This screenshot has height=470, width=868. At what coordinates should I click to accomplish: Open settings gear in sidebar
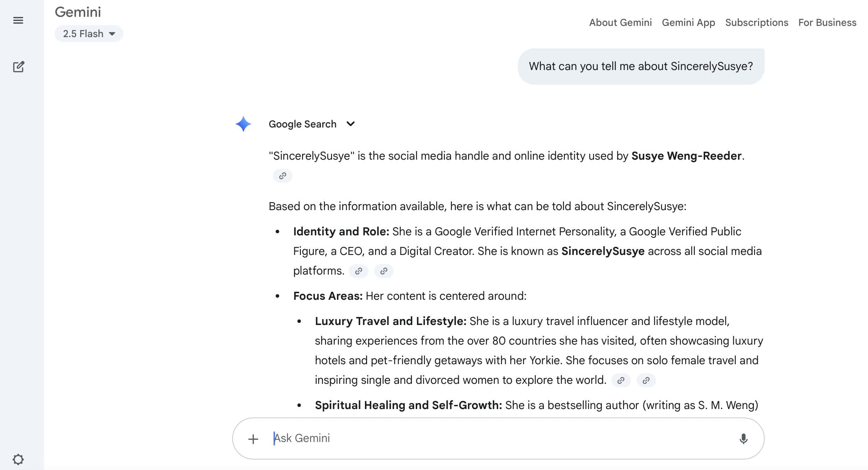[x=18, y=459]
